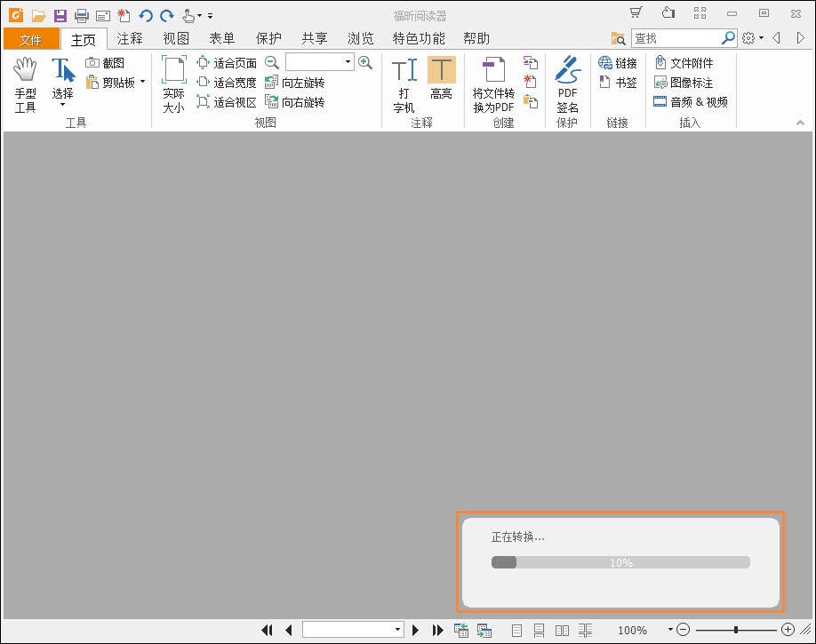Switch to the 注释 ribbon tab
The width and height of the screenshot is (816, 644).
tap(130, 38)
